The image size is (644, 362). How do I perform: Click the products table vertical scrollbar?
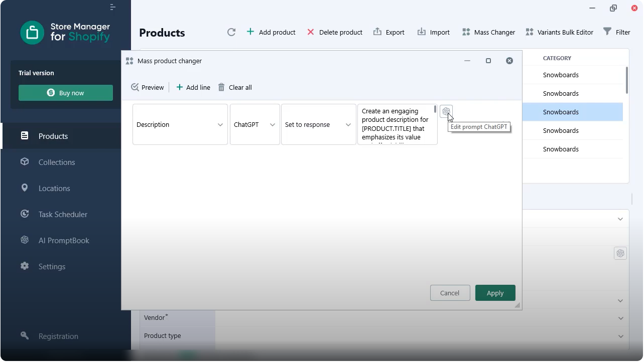click(x=627, y=80)
